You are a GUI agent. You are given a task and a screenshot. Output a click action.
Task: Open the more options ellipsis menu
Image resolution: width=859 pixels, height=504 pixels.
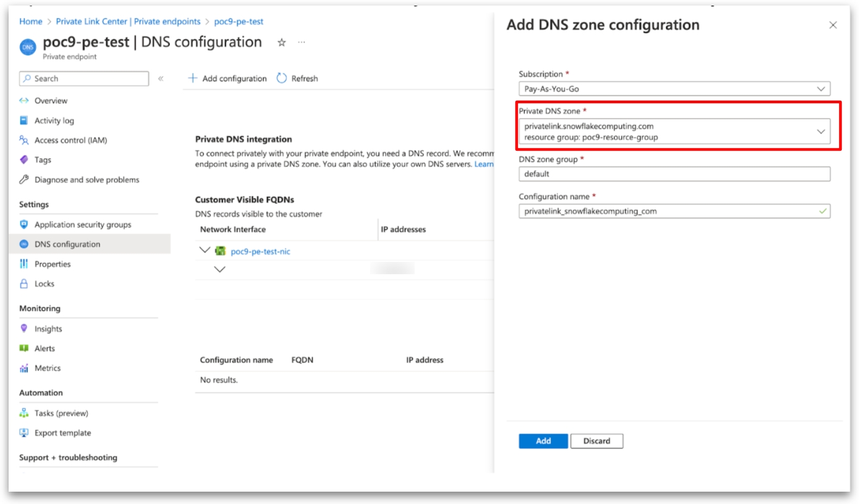(x=302, y=43)
